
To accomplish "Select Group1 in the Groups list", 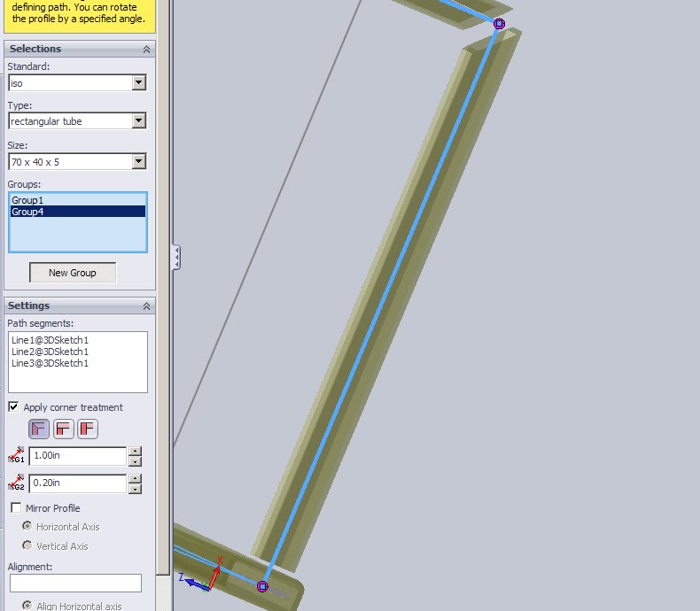I will pos(28,200).
